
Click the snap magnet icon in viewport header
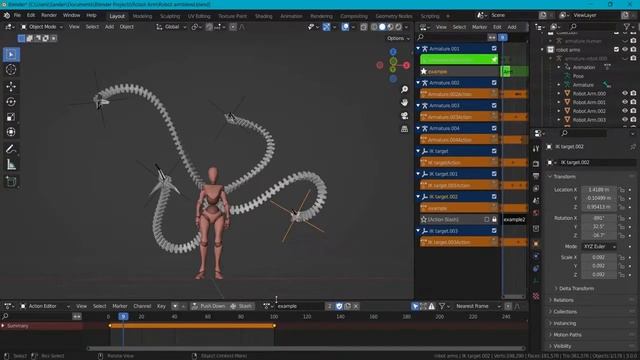209,27
